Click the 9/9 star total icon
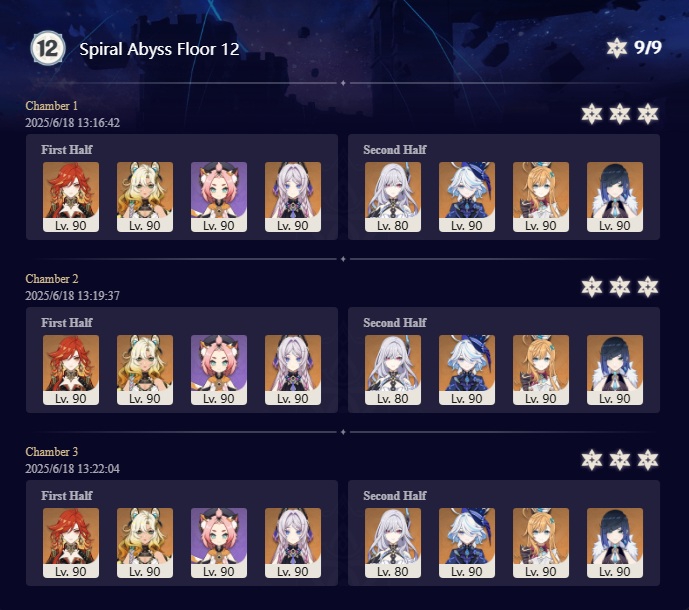The width and height of the screenshot is (689, 610). 616,48
